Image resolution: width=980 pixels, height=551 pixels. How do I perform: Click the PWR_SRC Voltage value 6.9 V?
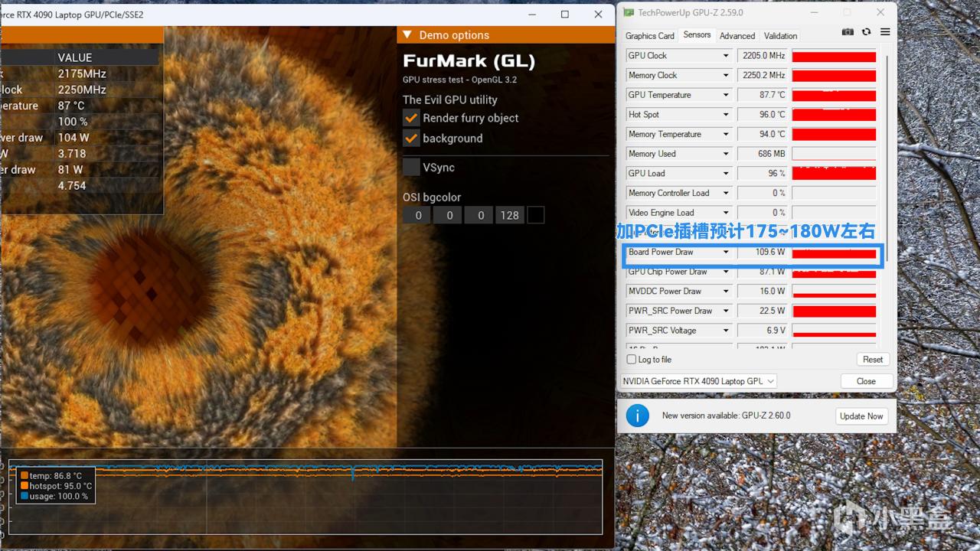coord(762,331)
